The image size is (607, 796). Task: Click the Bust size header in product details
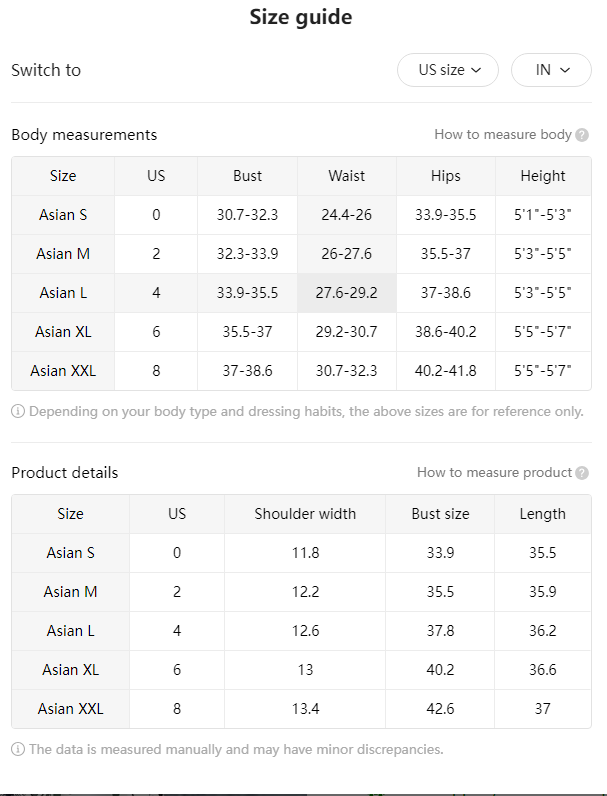pos(440,514)
